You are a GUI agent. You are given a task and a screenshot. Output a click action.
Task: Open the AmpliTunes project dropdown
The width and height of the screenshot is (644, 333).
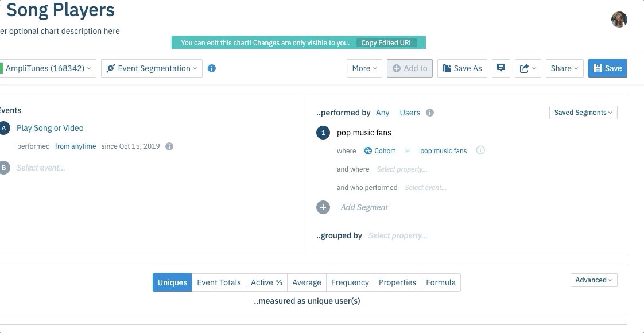click(48, 68)
